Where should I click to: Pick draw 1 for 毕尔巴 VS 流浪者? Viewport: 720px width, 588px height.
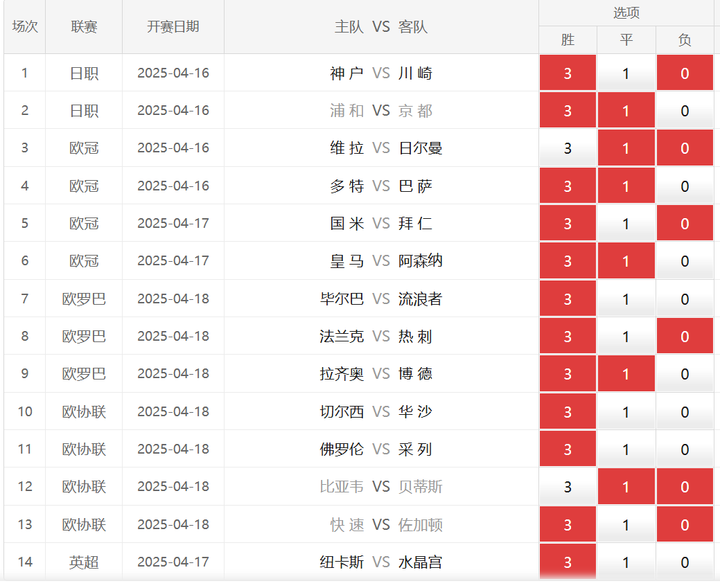tap(626, 299)
